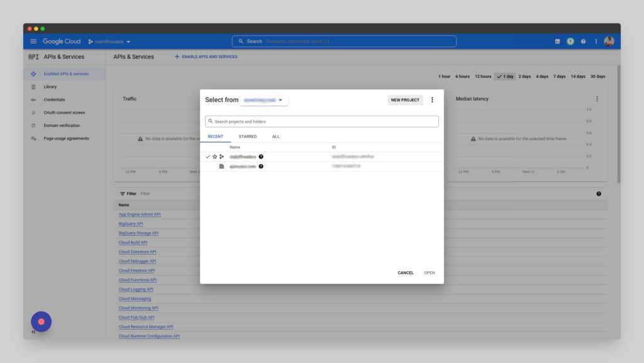
Task: Open BigQuery Storage API link
Action: [x=138, y=233]
